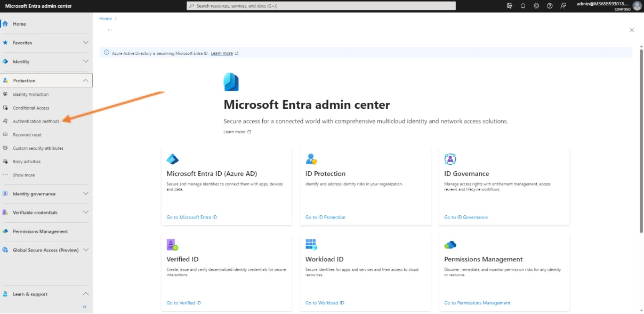The height and width of the screenshot is (314, 644).
Task: Expand the Identity menu chevron
Action: coord(86,61)
